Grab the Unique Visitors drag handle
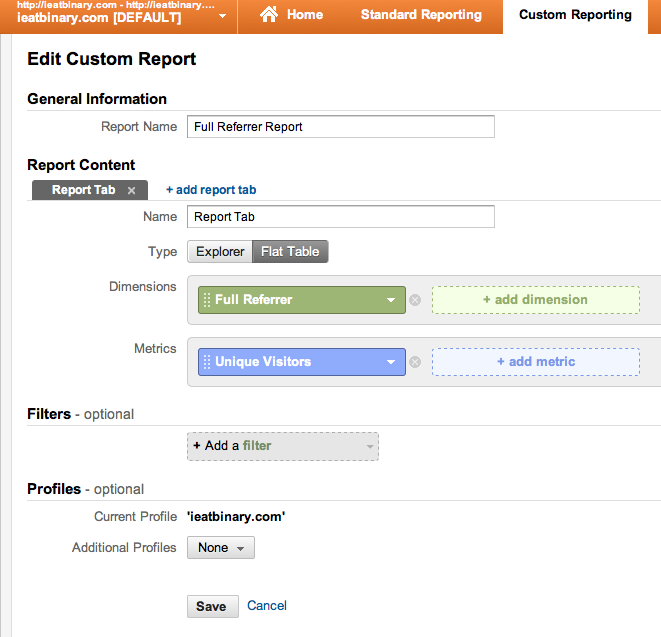Screen dimensions: 661x637 point(207,362)
